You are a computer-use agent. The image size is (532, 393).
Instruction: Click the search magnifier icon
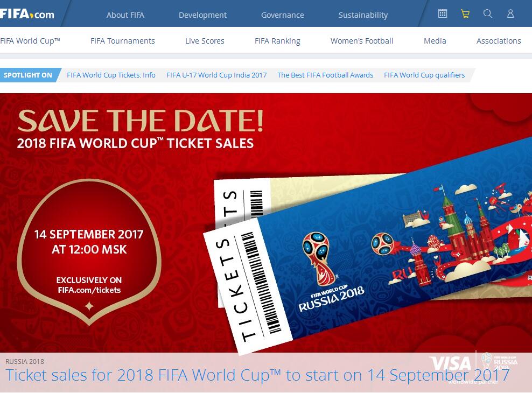pos(488,13)
